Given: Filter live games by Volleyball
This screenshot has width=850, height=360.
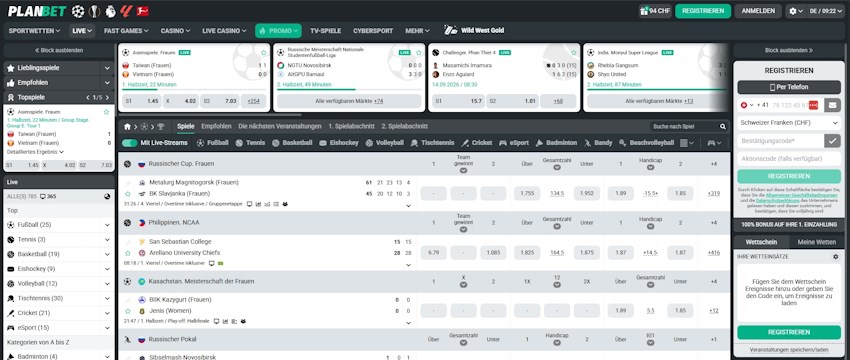Looking at the screenshot, I should (384, 143).
